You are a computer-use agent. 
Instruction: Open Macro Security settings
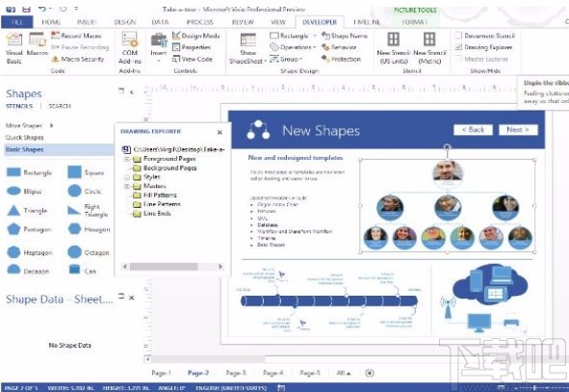(78, 59)
